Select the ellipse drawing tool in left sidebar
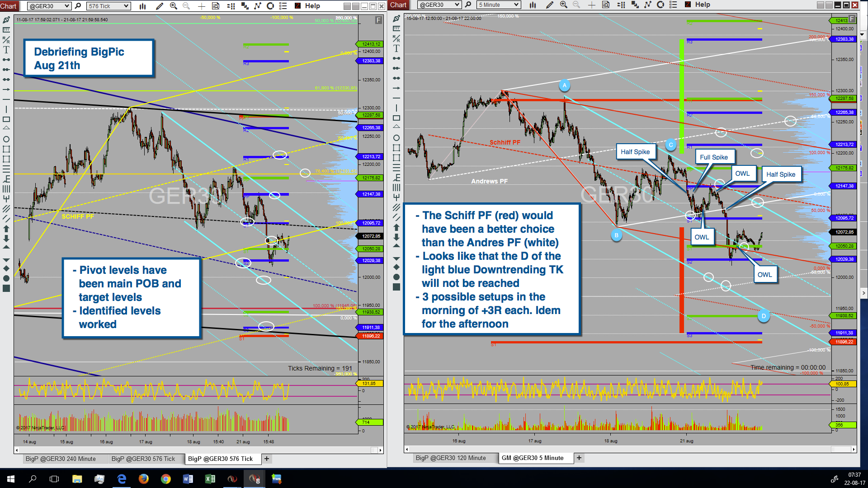 point(6,139)
